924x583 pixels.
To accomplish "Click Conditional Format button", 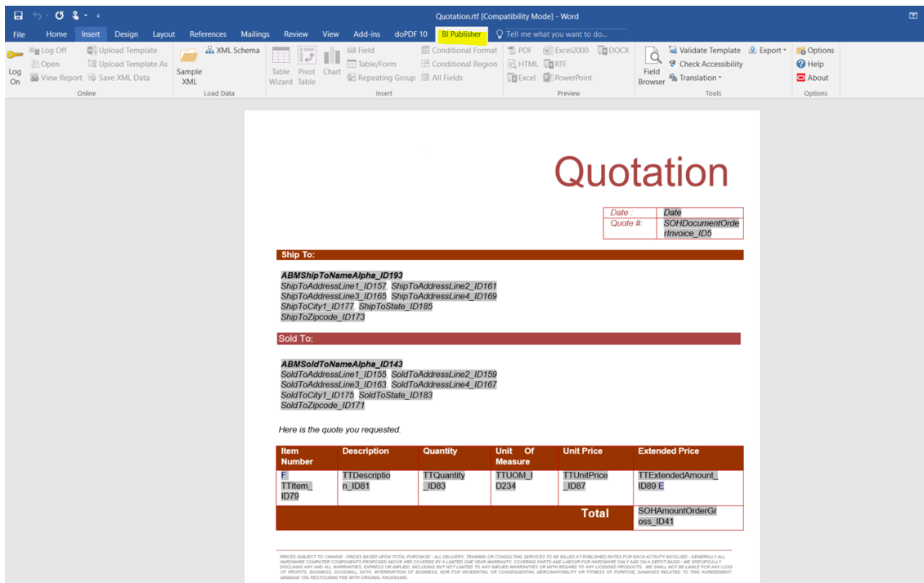I will coord(459,51).
